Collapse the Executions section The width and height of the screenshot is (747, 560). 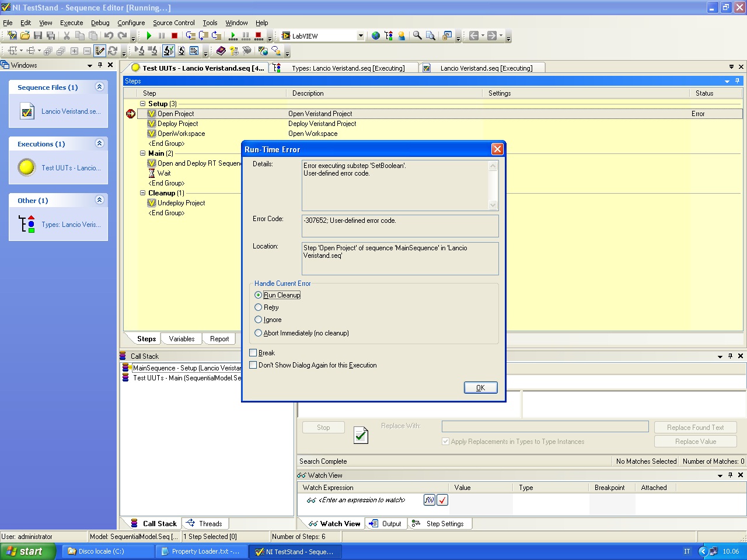pos(99,143)
